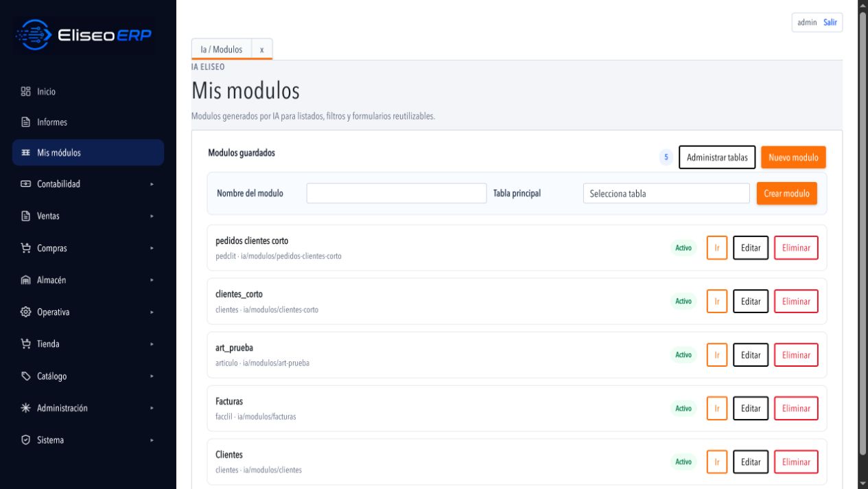Delete the clientes_corto module

(x=797, y=302)
